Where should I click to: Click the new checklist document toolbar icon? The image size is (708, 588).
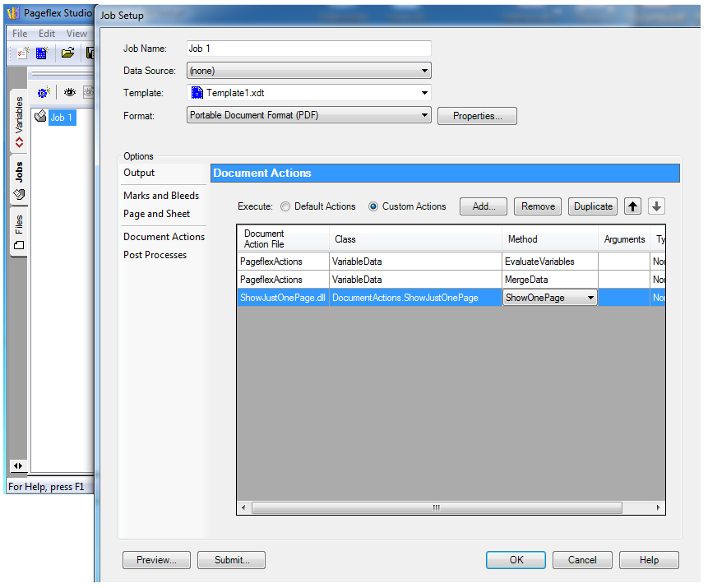pyautogui.click(x=23, y=53)
